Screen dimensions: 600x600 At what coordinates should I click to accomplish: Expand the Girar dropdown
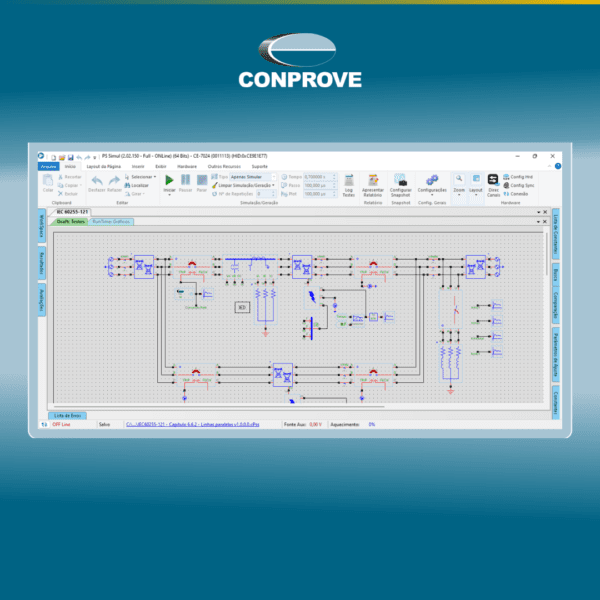[x=144, y=194]
